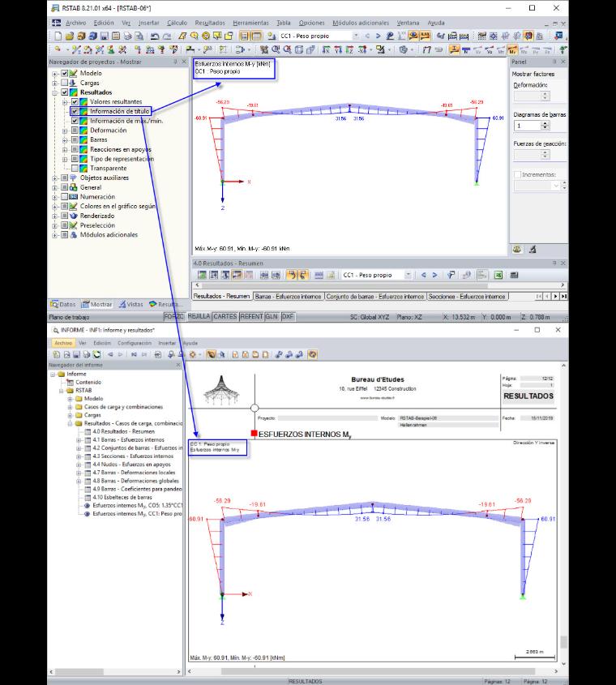
Task: Click the second icon at bottom of Panel
Action: coord(533,250)
